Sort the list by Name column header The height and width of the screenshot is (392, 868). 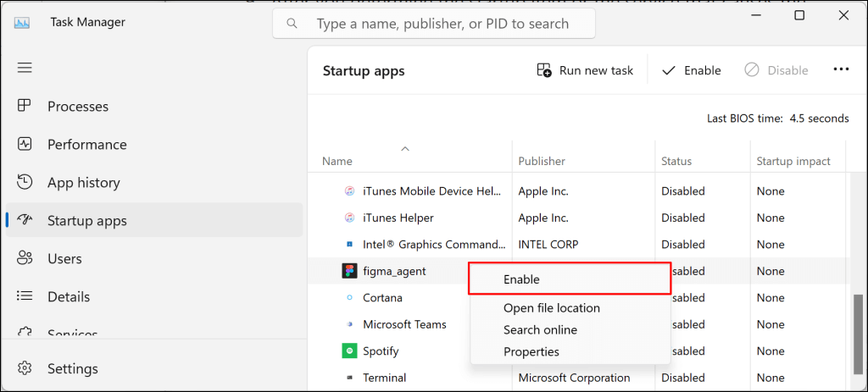point(337,161)
